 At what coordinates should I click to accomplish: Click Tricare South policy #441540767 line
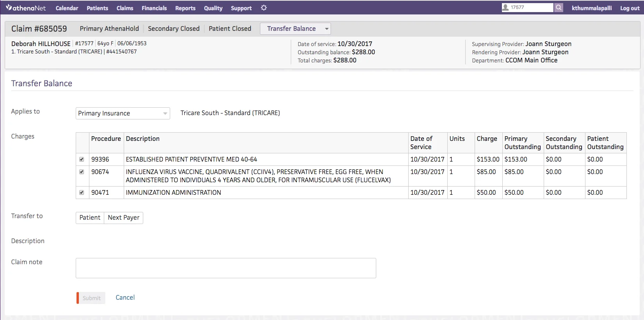[x=74, y=52]
